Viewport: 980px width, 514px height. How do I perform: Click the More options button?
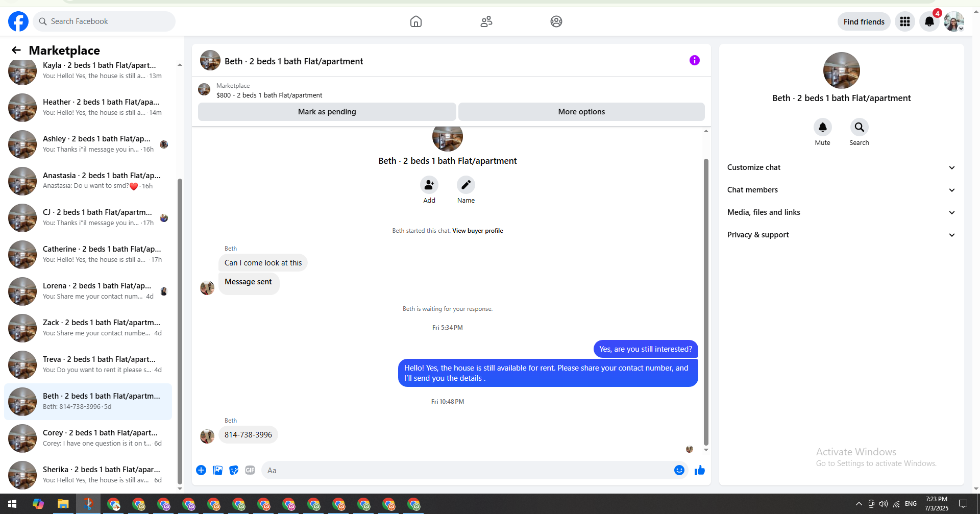click(581, 112)
